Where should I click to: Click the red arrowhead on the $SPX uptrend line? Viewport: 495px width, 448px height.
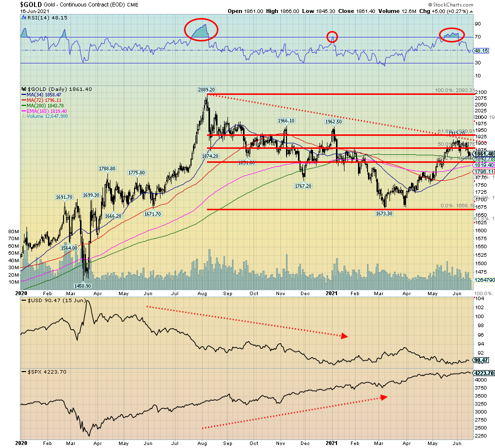pyautogui.click(x=384, y=397)
